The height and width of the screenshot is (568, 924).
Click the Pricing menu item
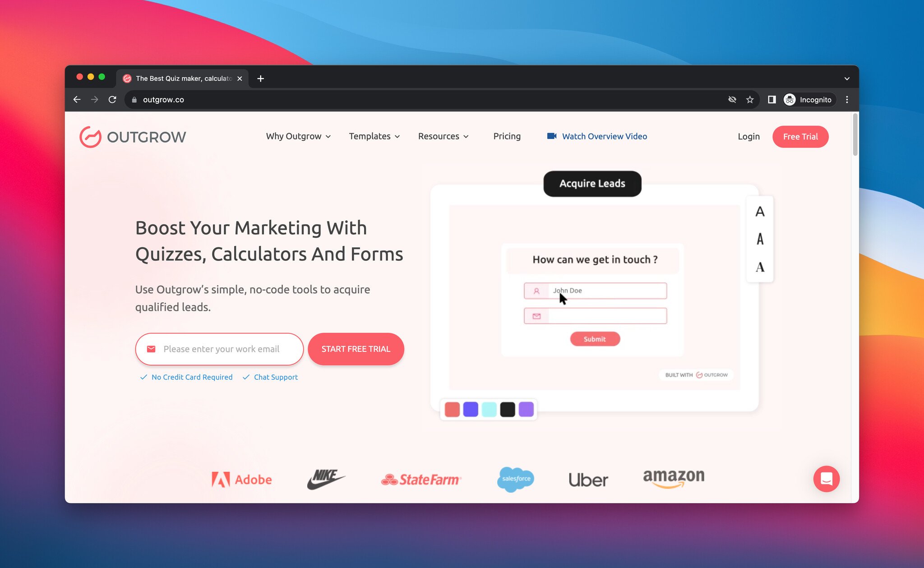pyautogui.click(x=507, y=137)
